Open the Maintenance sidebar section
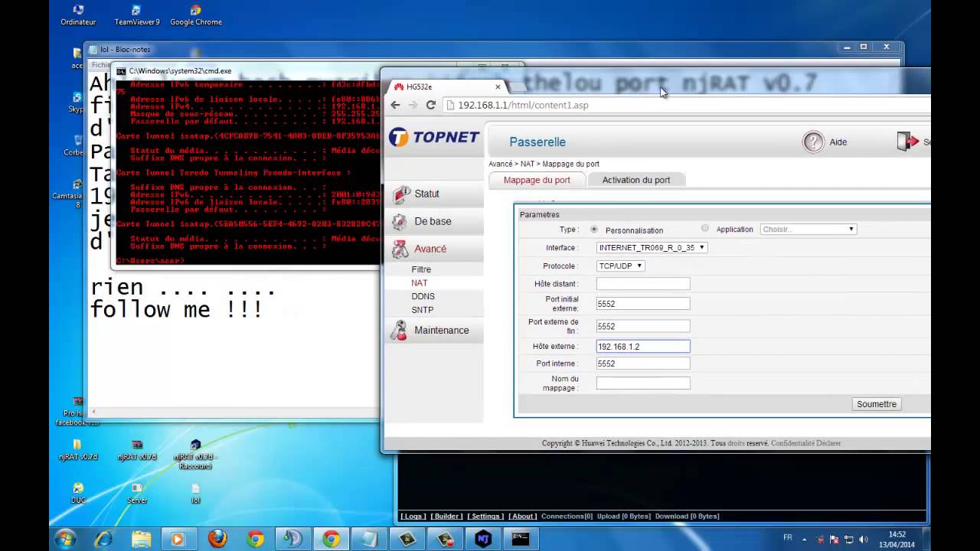 click(435, 331)
